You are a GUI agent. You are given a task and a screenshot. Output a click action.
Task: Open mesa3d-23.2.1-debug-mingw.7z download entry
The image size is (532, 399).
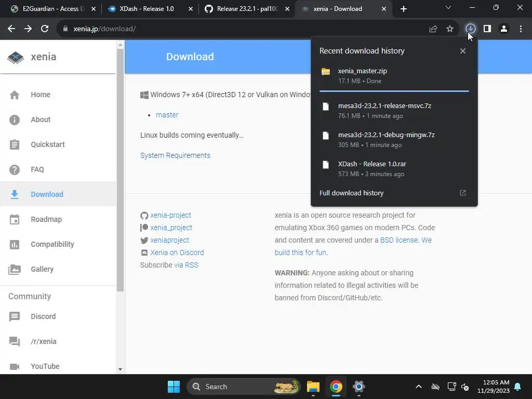(394, 140)
